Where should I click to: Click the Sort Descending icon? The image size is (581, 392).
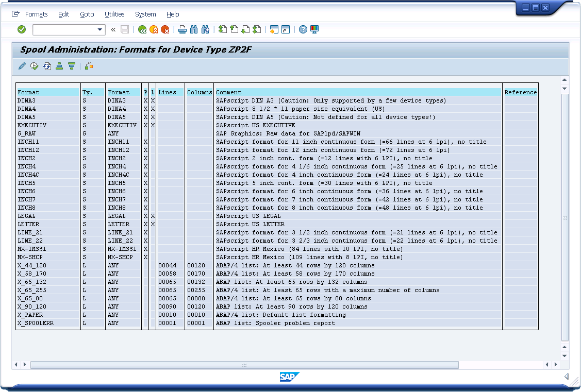(72, 66)
